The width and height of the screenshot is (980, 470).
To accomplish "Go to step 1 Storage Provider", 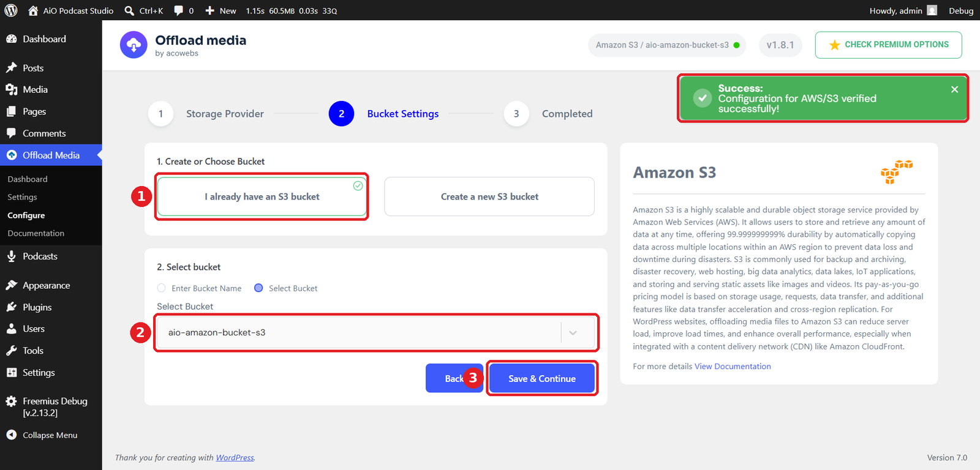I will (206, 114).
